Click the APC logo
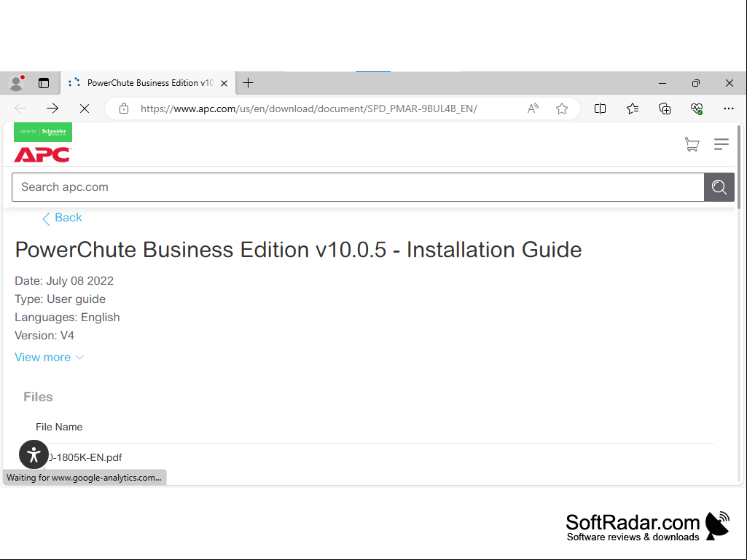747x560 pixels. click(42, 155)
